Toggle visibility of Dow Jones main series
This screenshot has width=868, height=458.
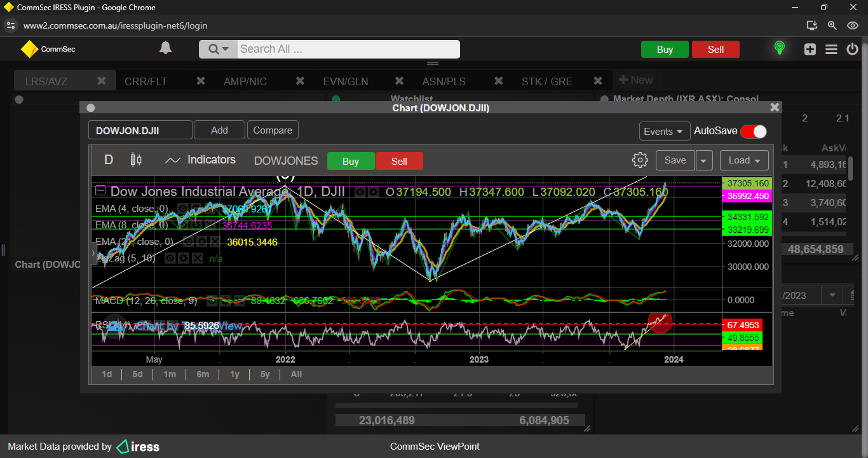[x=360, y=191]
